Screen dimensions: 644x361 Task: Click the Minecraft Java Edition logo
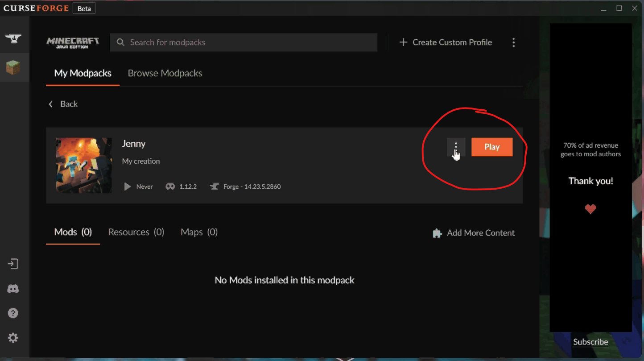(73, 43)
